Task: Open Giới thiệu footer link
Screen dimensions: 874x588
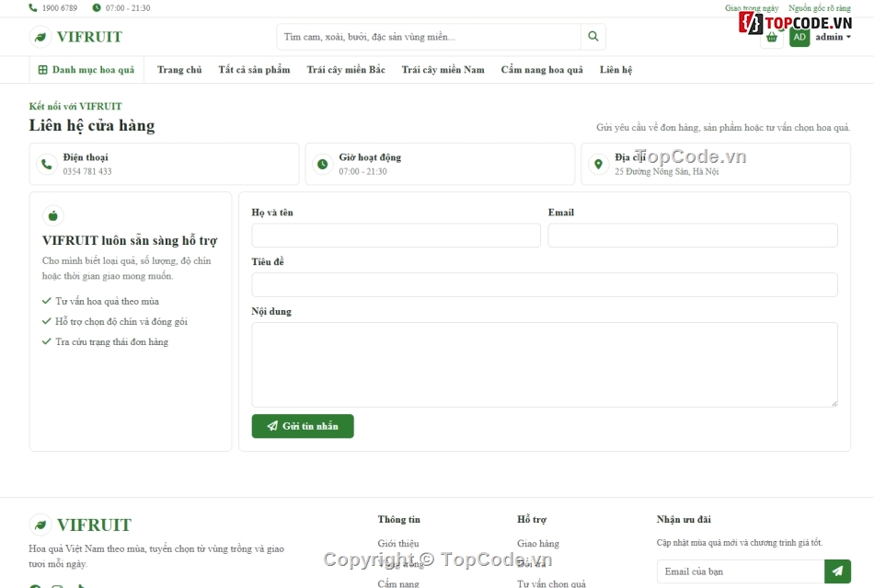Action: point(398,544)
